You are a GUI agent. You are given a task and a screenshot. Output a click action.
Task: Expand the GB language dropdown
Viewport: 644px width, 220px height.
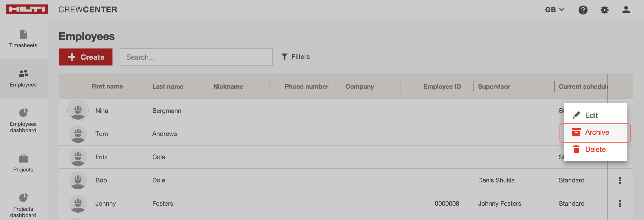coord(554,10)
